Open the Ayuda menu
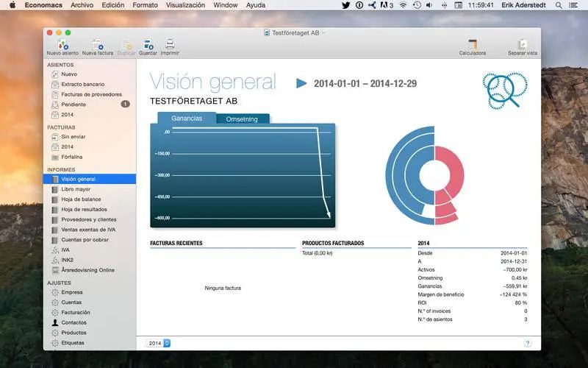588x368 pixels. (256, 5)
